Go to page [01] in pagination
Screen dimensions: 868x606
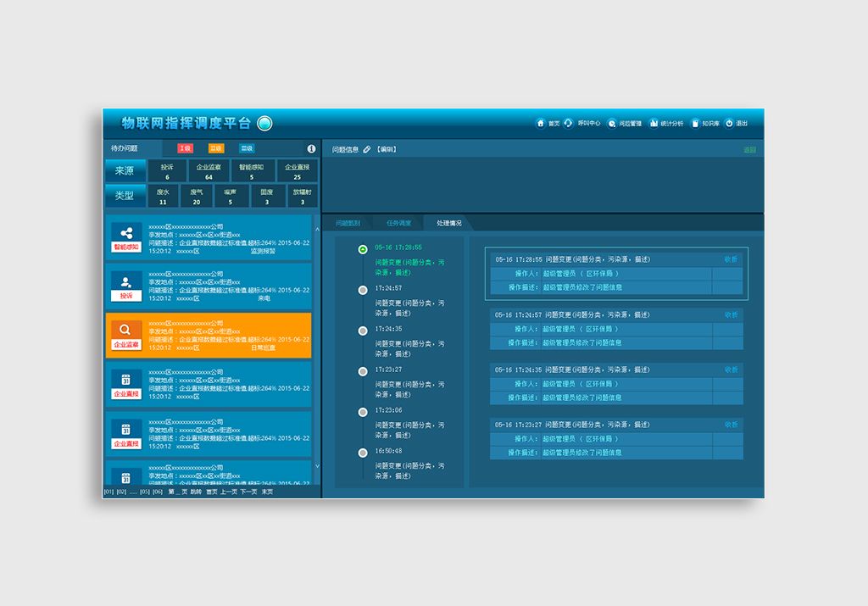[108, 492]
